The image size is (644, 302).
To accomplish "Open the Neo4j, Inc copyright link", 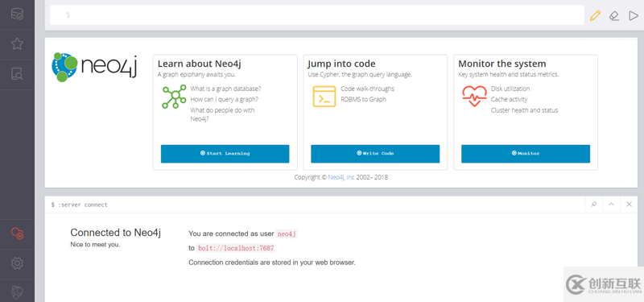I will tap(341, 177).
